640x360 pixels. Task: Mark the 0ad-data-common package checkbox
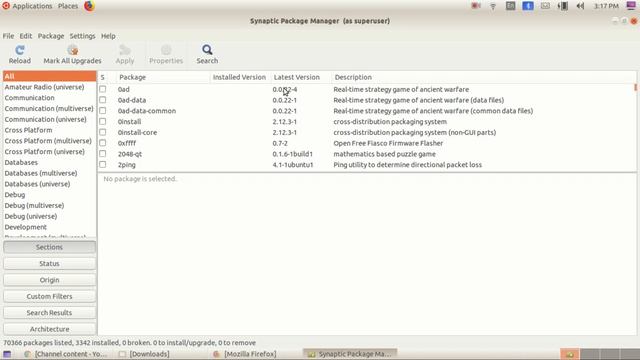[x=102, y=111]
